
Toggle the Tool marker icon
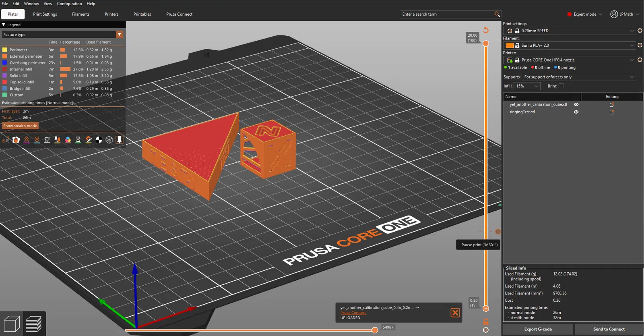[x=120, y=140]
